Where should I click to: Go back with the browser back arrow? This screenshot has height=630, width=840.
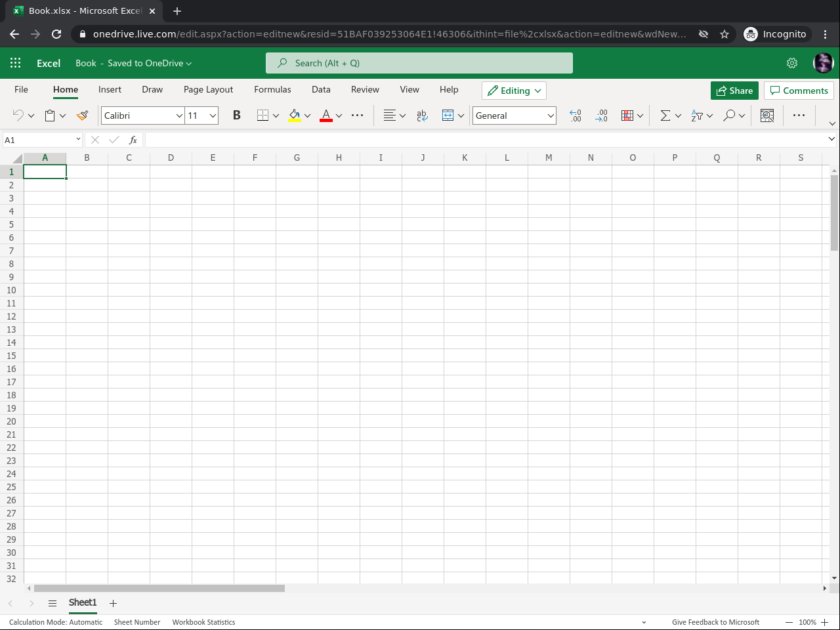tap(14, 34)
